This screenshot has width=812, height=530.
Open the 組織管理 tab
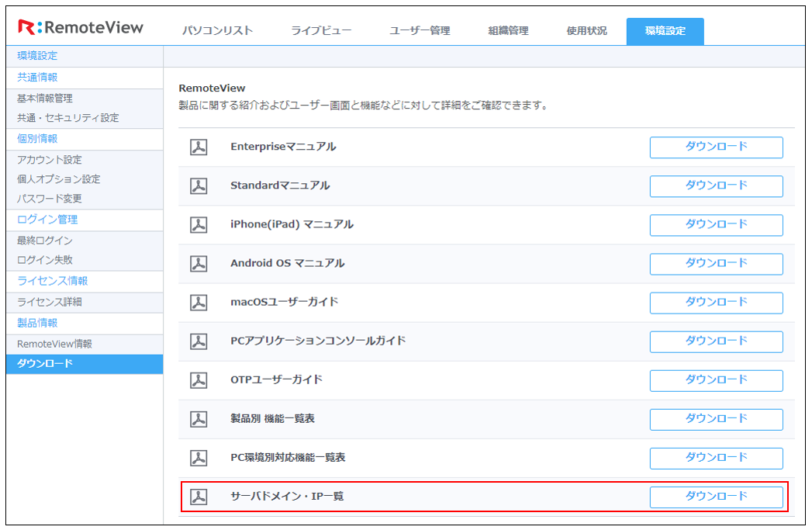509,30
